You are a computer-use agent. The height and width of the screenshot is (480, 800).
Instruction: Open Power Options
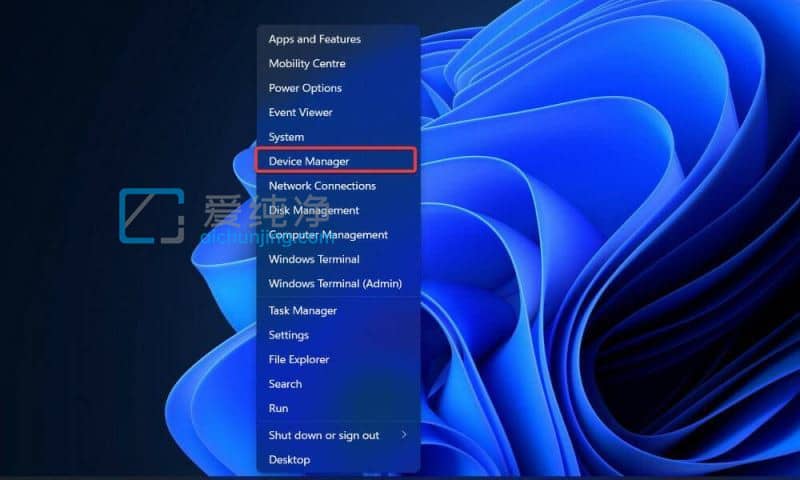tap(305, 88)
